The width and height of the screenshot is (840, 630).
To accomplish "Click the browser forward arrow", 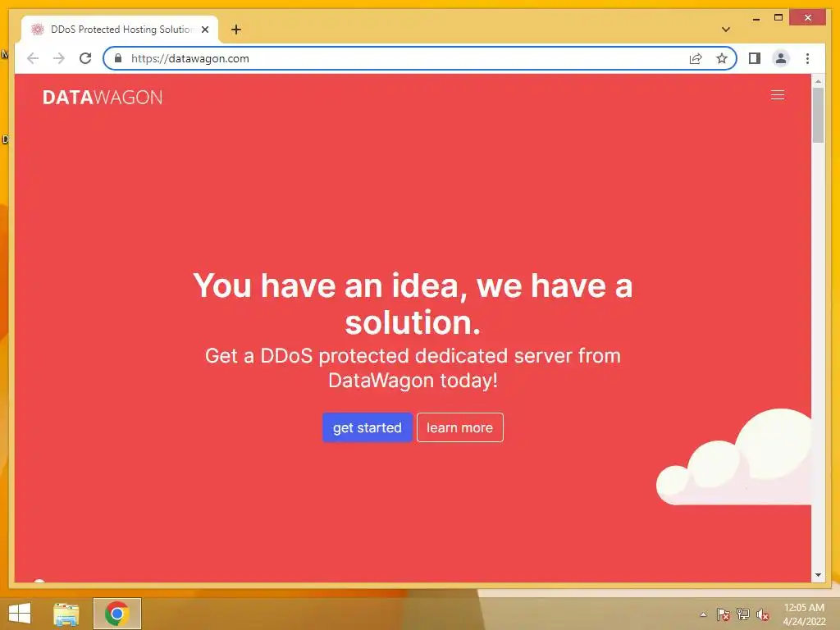I will pos(59,58).
